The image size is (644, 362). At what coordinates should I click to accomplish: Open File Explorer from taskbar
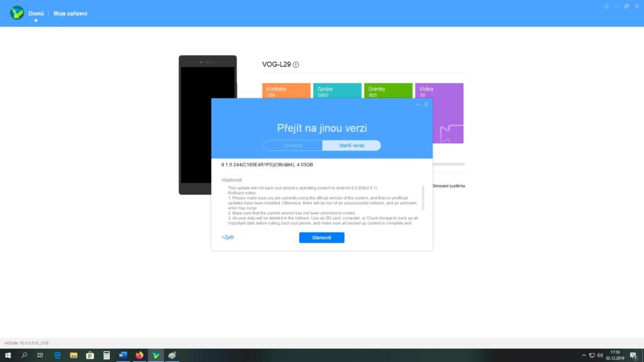[x=74, y=356]
